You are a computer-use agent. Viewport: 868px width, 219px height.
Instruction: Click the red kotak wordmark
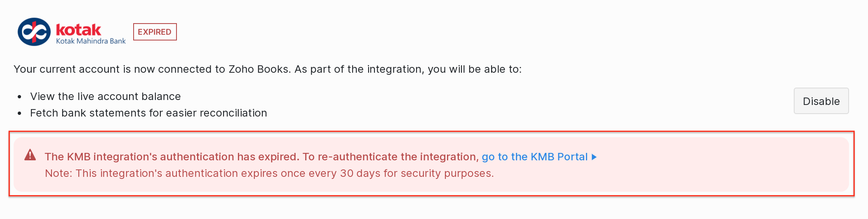pyautogui.click(x=78, y=30)
